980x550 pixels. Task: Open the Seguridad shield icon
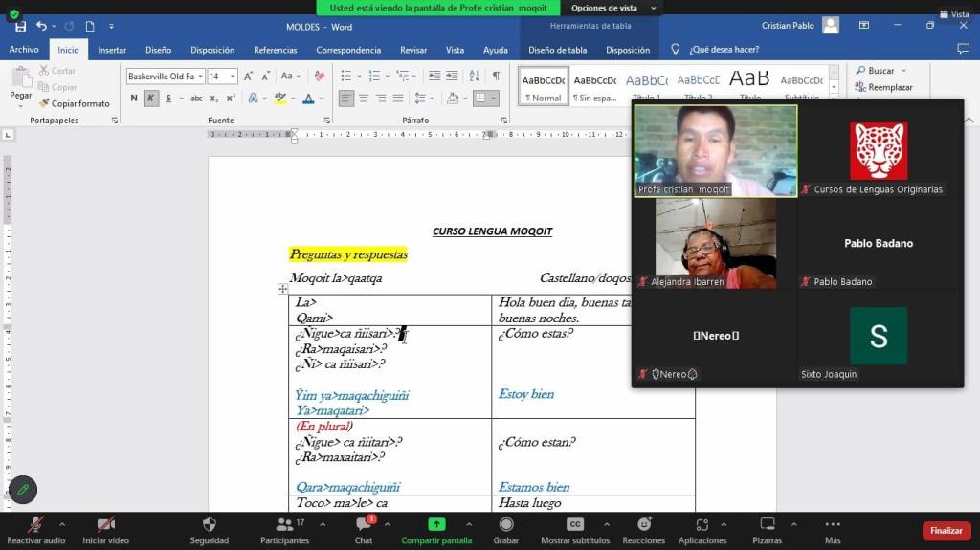point(209,525)
